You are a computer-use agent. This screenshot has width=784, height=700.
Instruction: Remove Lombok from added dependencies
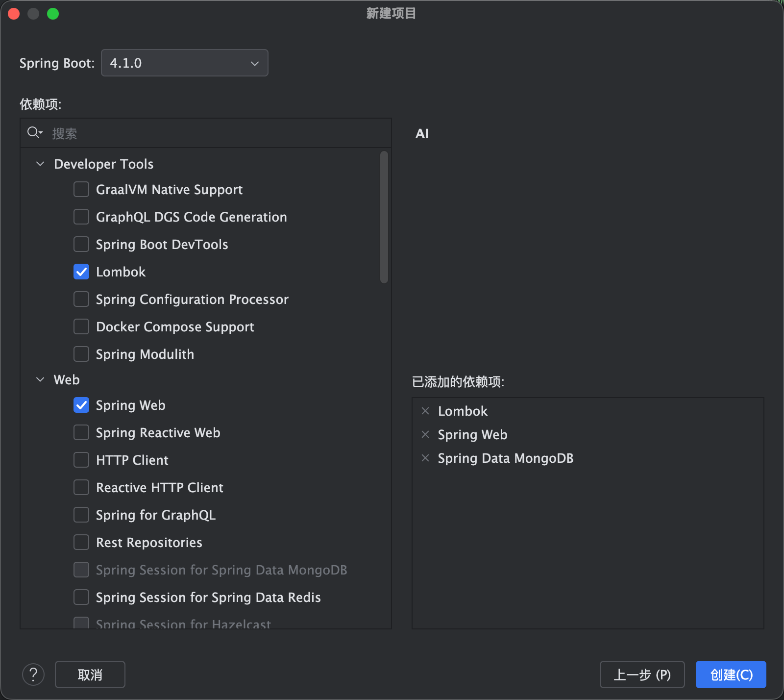click(425, 411)
